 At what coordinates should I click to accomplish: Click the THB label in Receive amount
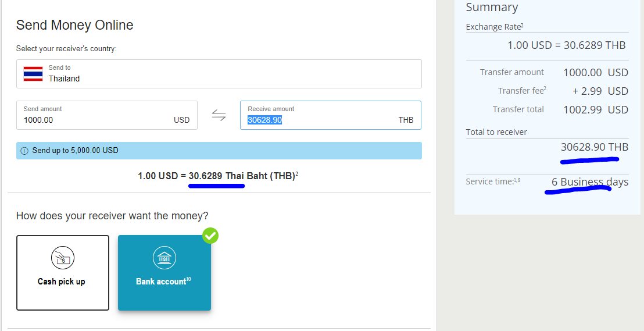[x=406, y=120]
